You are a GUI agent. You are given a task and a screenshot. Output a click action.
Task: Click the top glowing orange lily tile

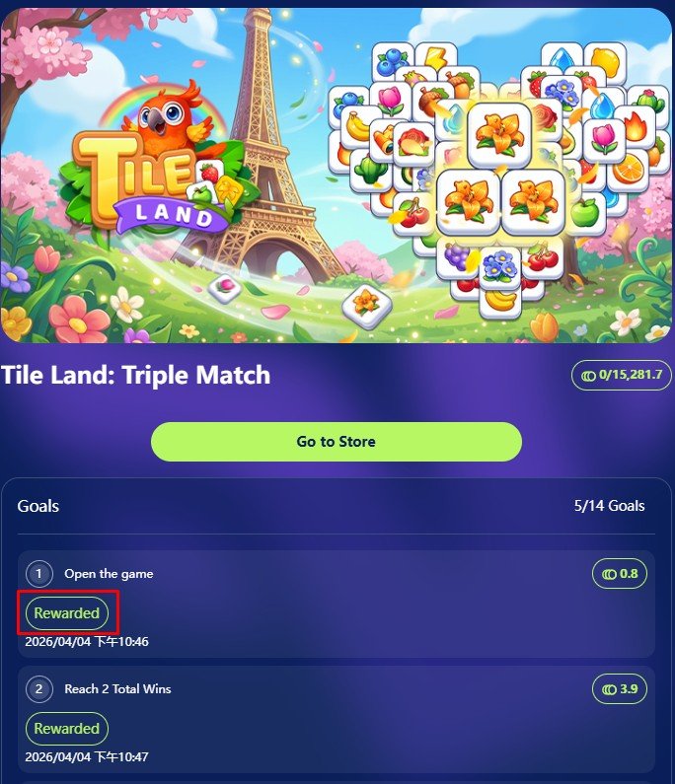499,135
